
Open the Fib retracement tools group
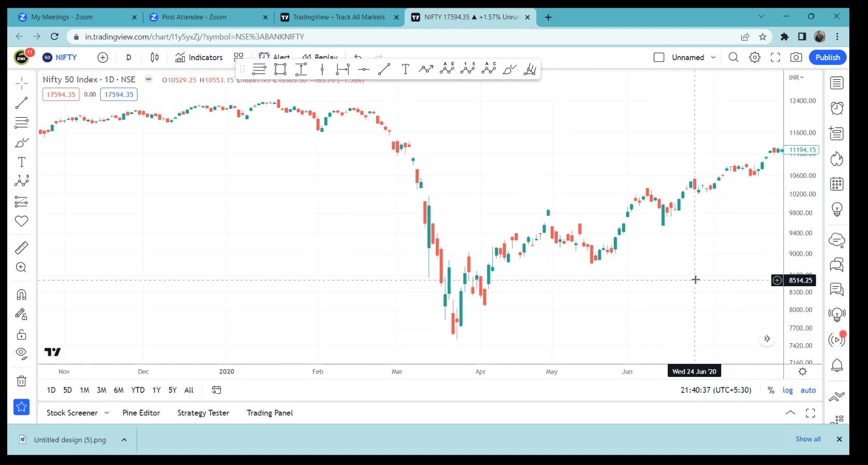[21, 123]
